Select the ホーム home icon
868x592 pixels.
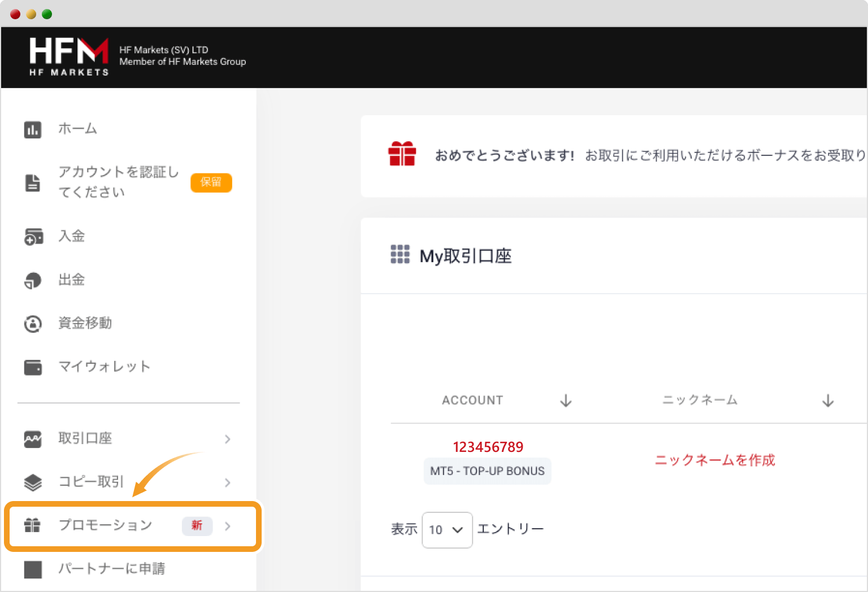(33, 129)
